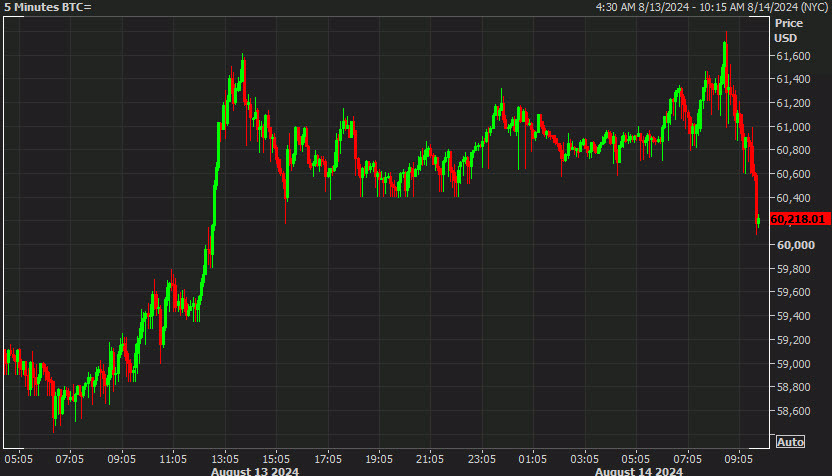Click the 17:05 time axis label
This screenshot has width=832, height=476.
coord(328,459)
